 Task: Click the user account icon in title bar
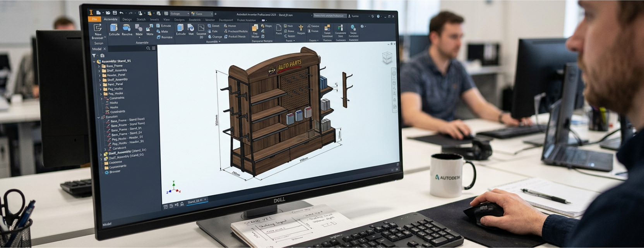click(x=350, y=16)
